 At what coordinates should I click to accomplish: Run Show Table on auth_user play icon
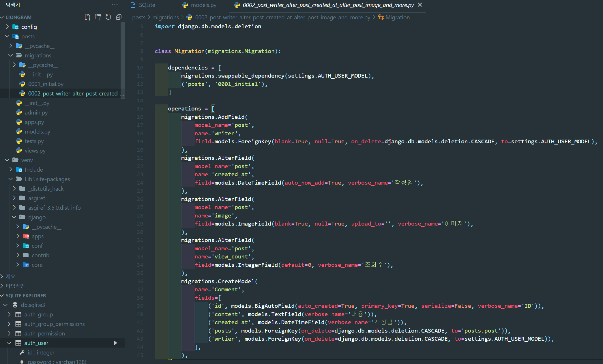click(x=115, y=343)
